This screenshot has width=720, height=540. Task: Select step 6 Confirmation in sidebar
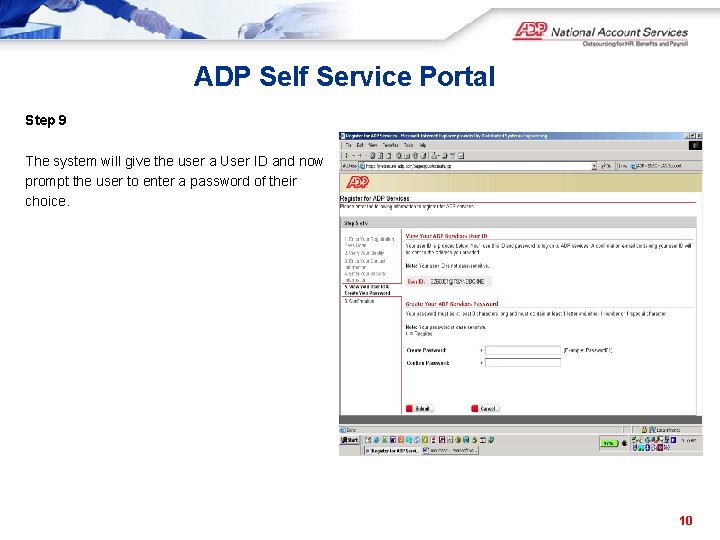(360, 301)
